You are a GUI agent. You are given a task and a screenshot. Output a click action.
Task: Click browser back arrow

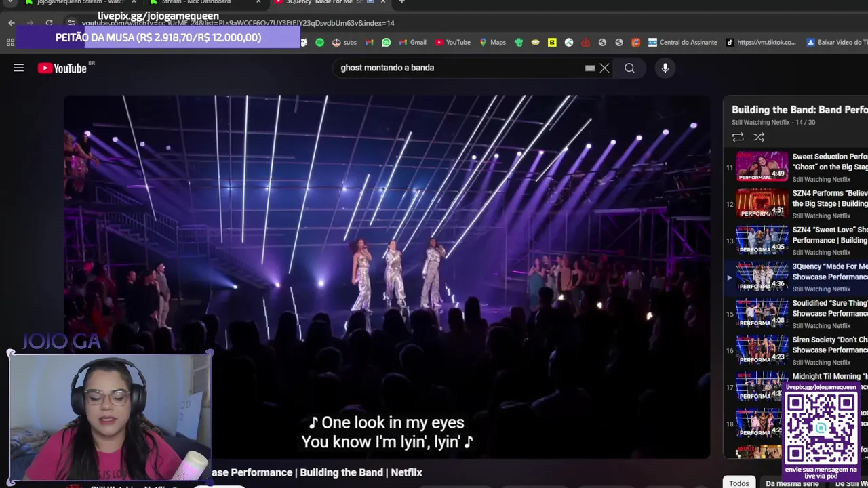[12, 23]
